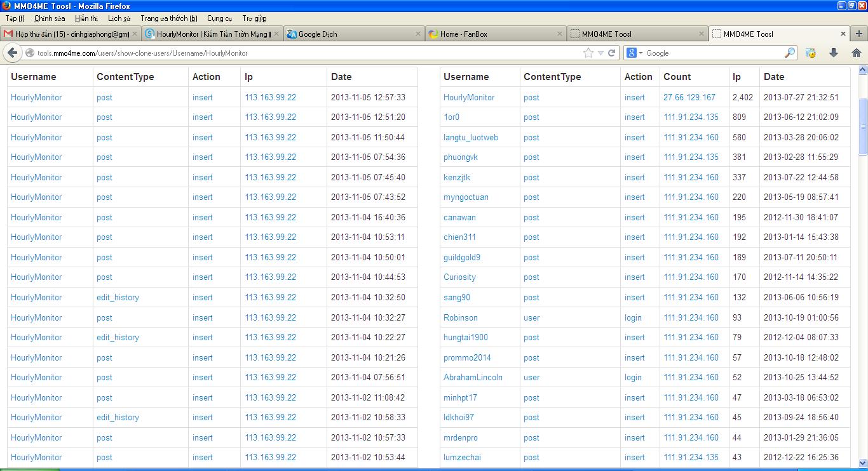Open the URL history dropdown arrow
This screenshot has height=471, width=868.
click(x=600, y=53)
